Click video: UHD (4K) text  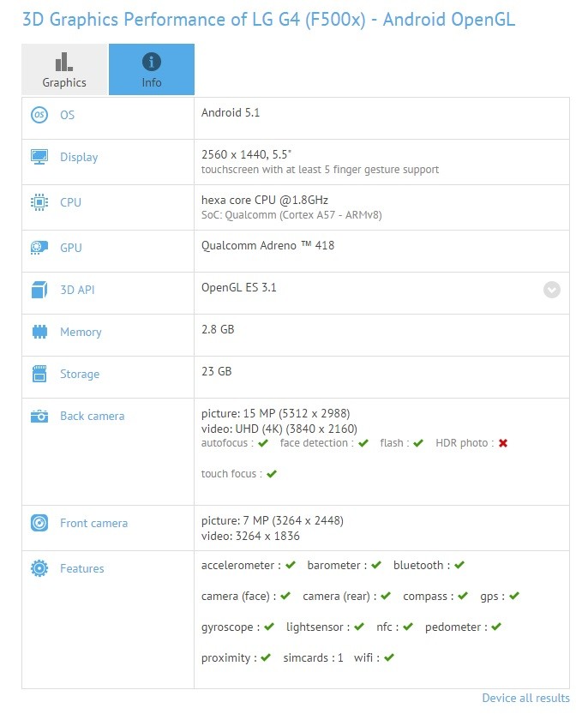tap(279, 429)
